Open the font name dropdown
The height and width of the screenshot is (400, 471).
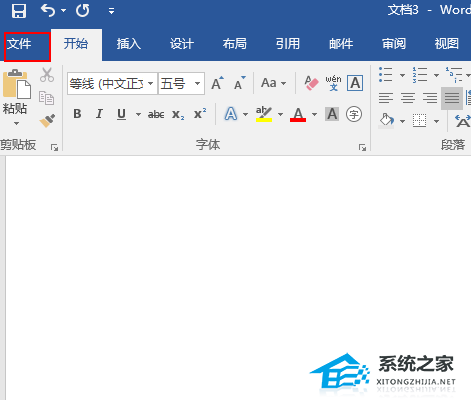coord(151,83)
